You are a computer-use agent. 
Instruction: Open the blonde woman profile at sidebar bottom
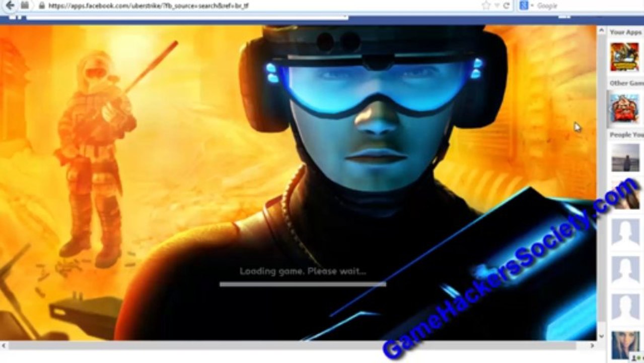[x=625, y=345]
